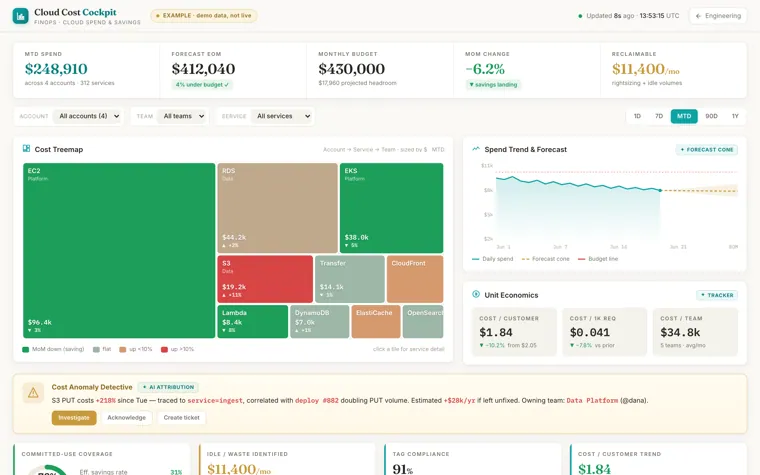
Task: Click the Cost Treemap panel icon
Action: [x=26, y=148]
